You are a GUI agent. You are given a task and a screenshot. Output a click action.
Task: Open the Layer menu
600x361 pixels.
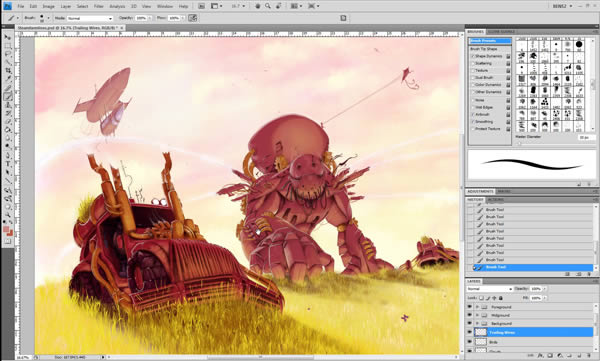tap(66, 7)
